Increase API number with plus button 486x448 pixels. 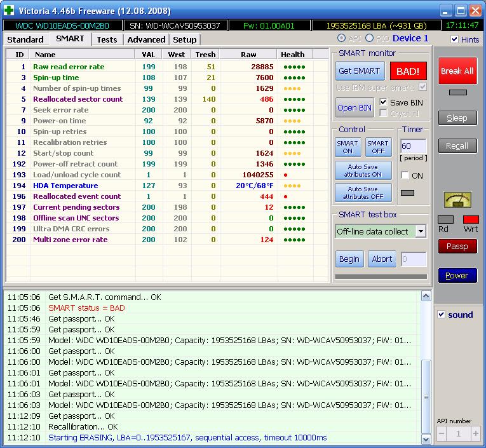(x=475, y=433)
